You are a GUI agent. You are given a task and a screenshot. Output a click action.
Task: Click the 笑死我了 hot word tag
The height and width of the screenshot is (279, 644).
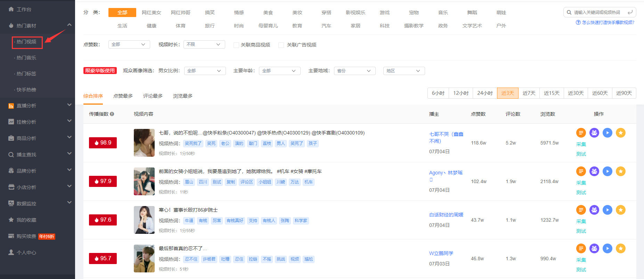(193, 143)
